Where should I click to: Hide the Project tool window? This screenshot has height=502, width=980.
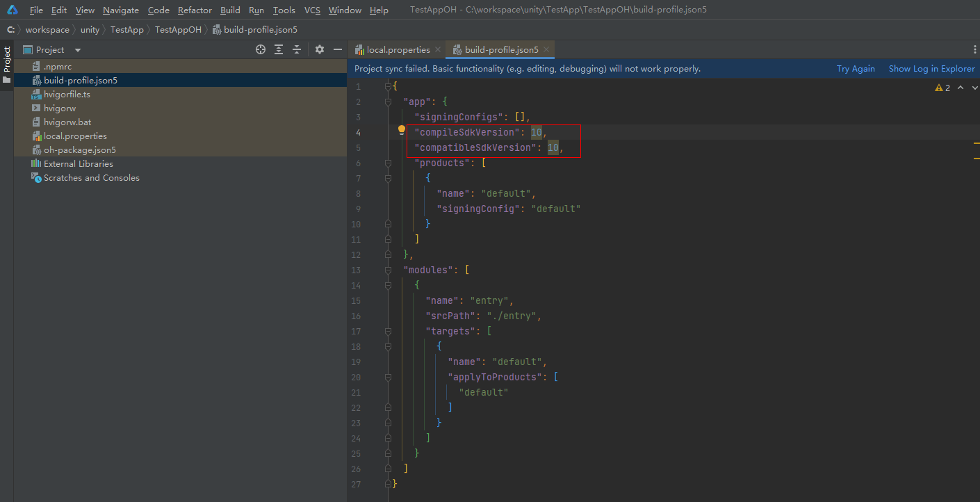tap(338, 49)
